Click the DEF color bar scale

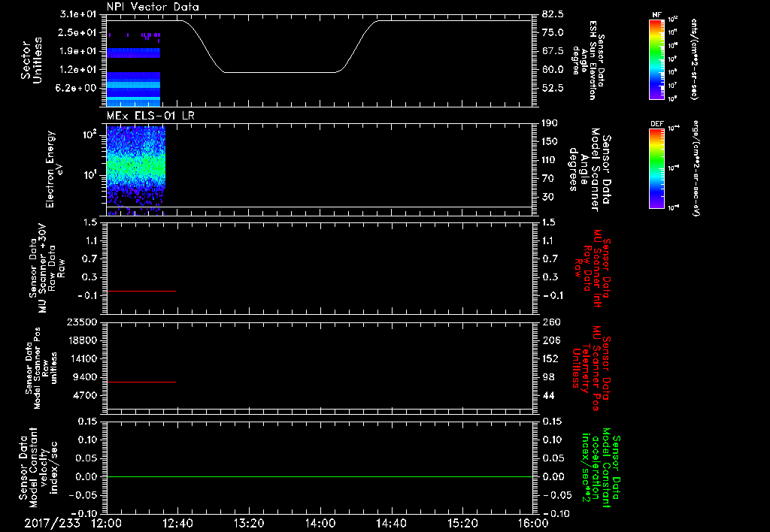pos(656,168)
